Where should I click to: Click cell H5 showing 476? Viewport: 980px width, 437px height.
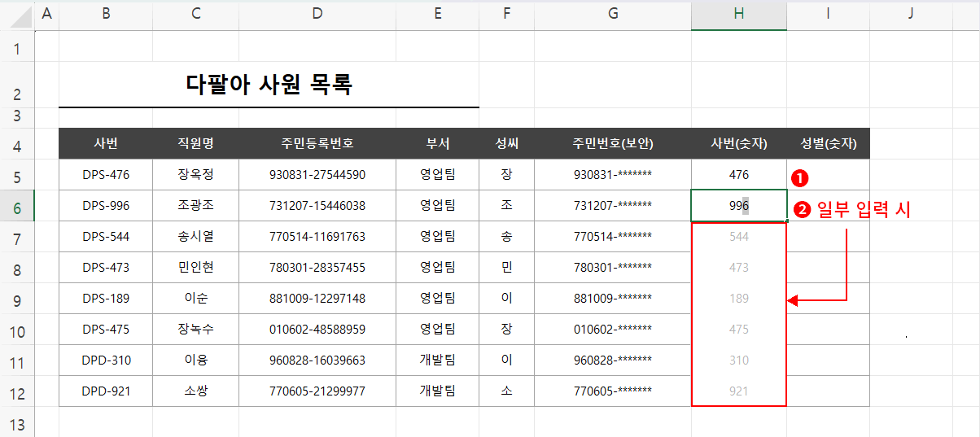pos(739,175)
